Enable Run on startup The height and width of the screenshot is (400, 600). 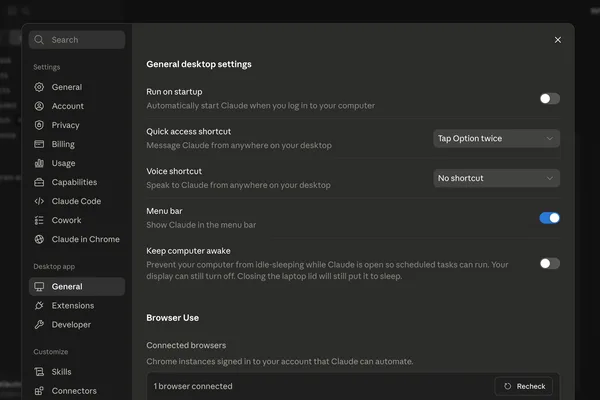[549, 99]
